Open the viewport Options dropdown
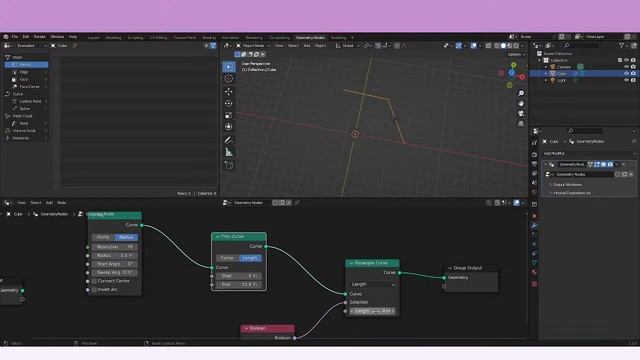 (516, 54)
